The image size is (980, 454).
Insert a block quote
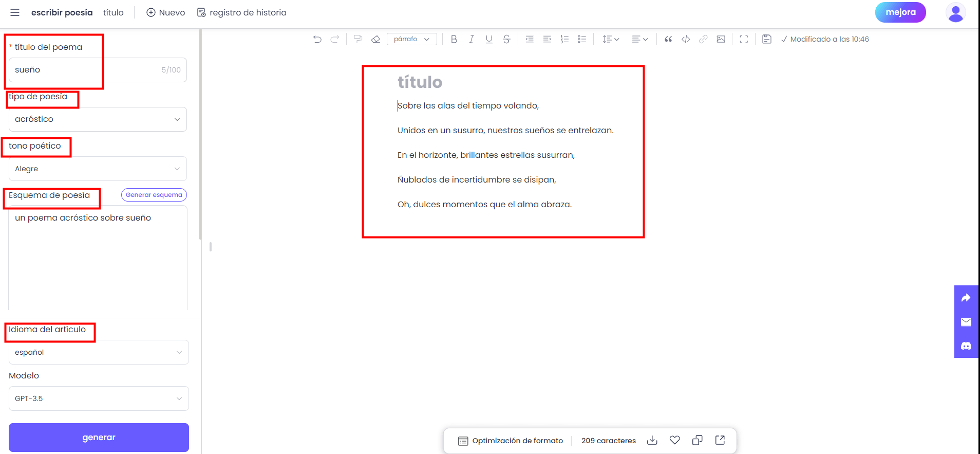point(668,39)
